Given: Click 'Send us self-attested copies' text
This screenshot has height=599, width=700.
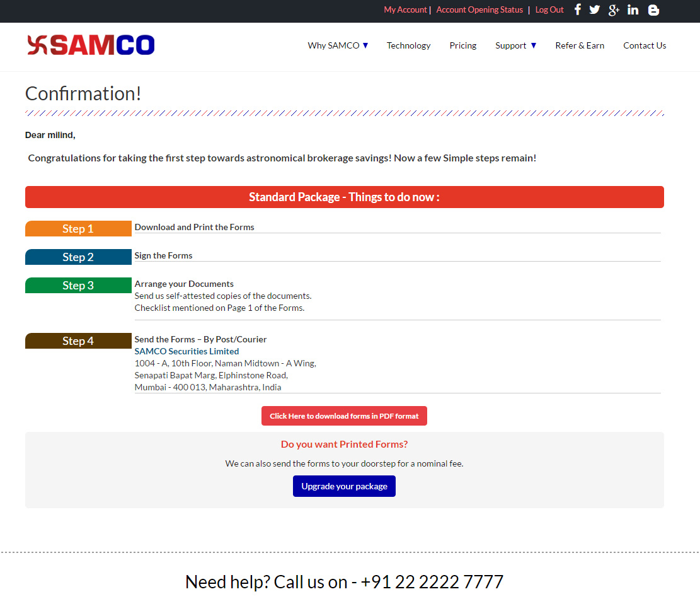Looking at the screenshot, I should 223,296.
